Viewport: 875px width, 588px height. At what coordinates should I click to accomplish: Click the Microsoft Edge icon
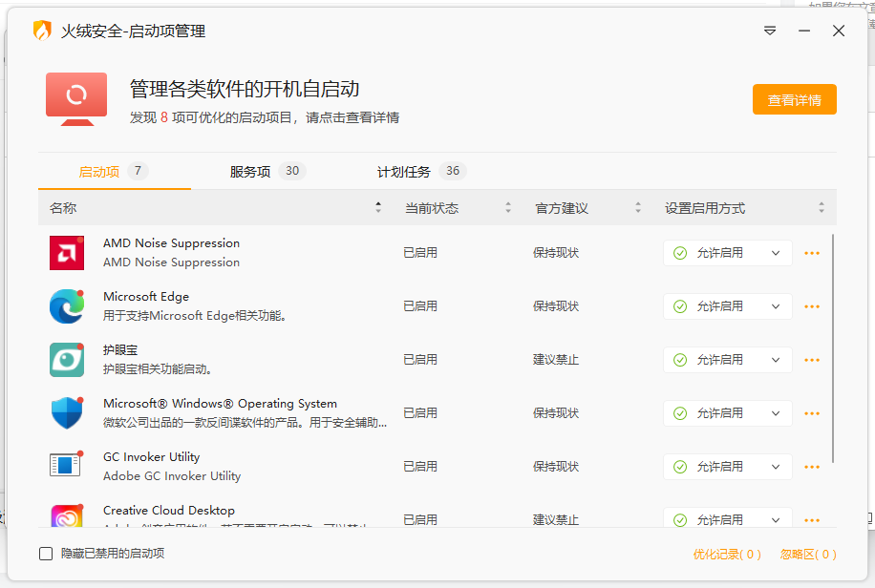coord(66,306)
